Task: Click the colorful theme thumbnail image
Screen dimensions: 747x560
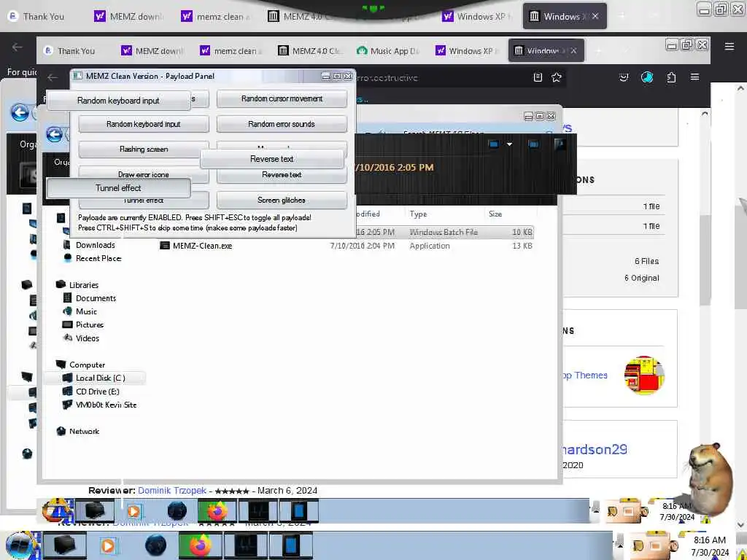Action: [644, 376]
